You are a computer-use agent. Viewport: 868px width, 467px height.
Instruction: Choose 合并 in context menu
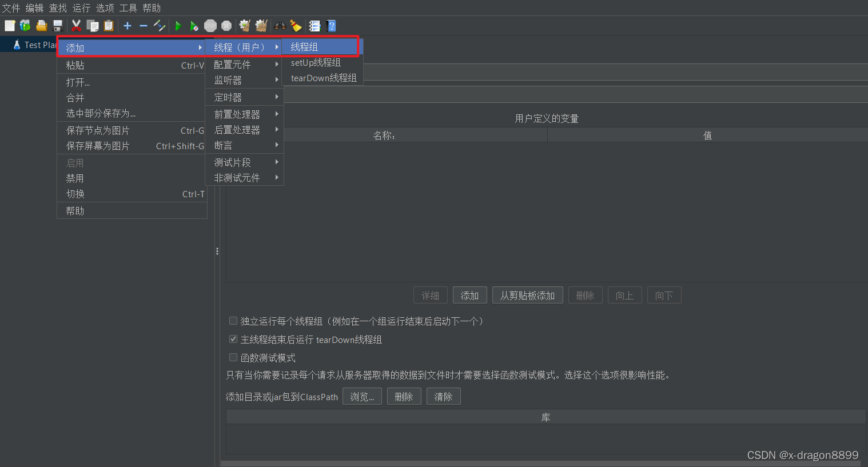pyautogui.click(x=132, y=98)
